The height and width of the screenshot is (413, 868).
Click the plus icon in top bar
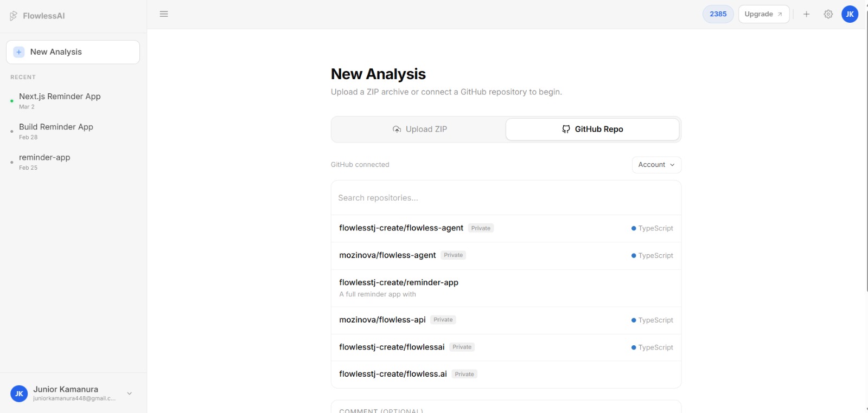pos(807,14)
